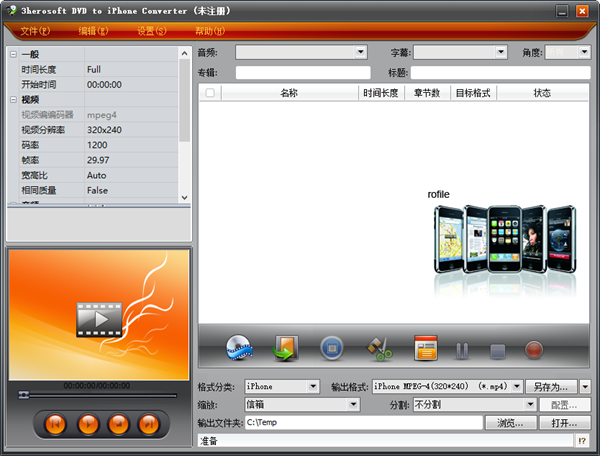
Task: Click the scroll up arrow in properties panel
Action: (184, 53)
